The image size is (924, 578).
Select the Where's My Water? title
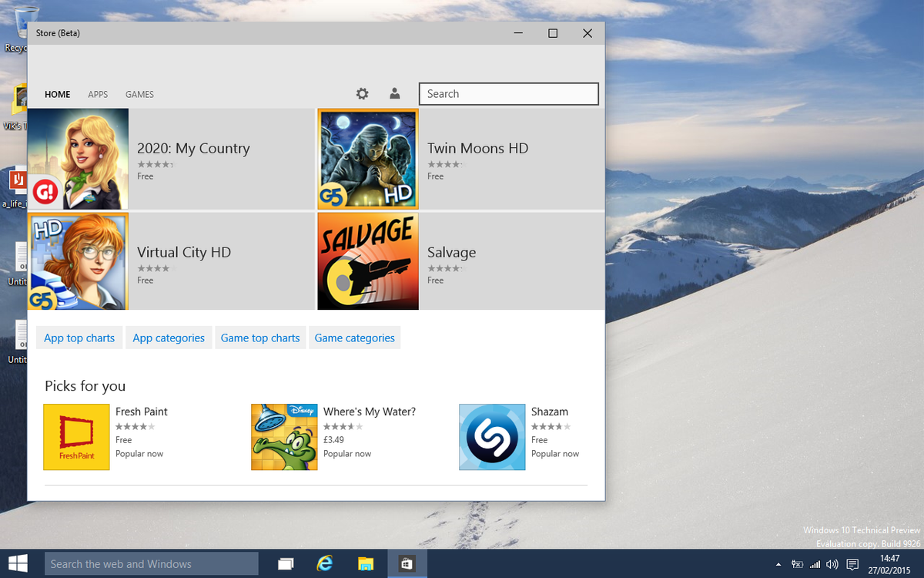pos(370,412)
